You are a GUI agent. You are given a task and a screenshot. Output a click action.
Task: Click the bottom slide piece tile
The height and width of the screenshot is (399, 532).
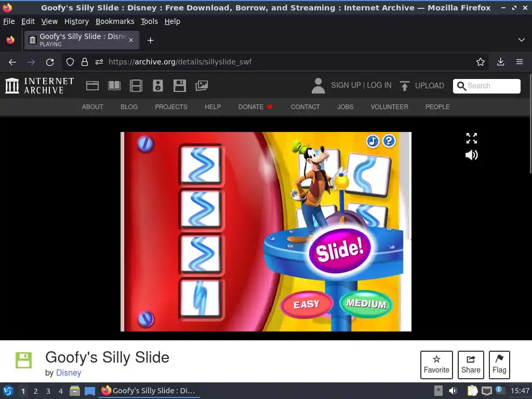(201, 298)
